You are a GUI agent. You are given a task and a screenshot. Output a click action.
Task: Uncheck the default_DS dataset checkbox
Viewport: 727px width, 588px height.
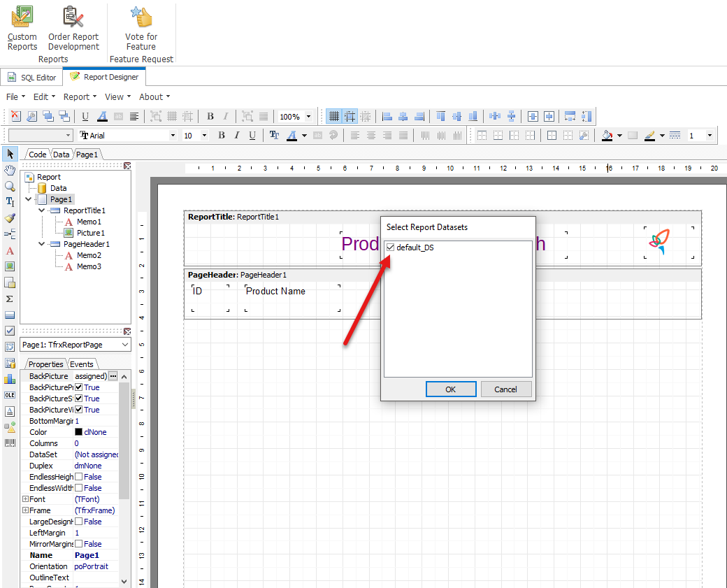pyautogui.click(x=390, y=248)
